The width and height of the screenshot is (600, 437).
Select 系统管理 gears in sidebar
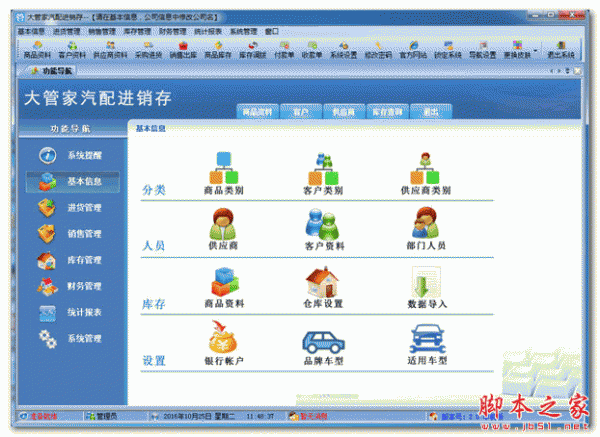point(48,339)
